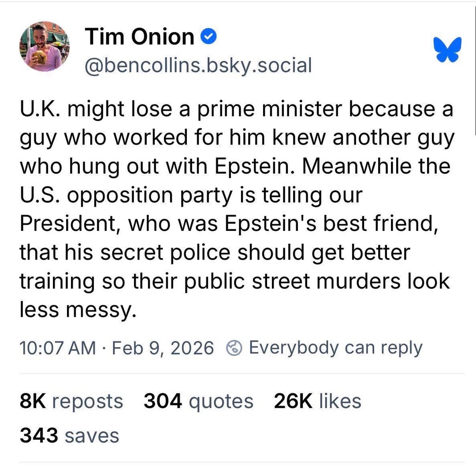Toggle like on the post via 26K likes
The width and height of the screenshot is (476, 467).
[317, 401]
